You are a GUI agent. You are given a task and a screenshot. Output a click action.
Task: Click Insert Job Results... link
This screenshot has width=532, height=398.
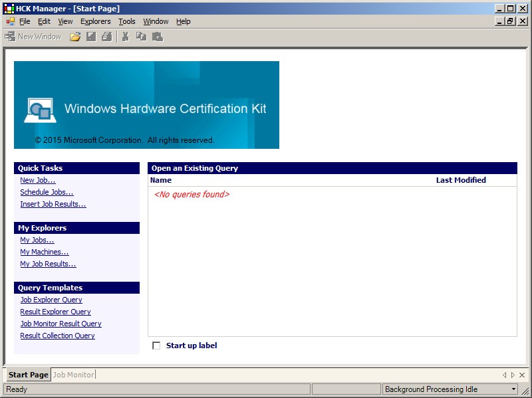coord(53,204)
